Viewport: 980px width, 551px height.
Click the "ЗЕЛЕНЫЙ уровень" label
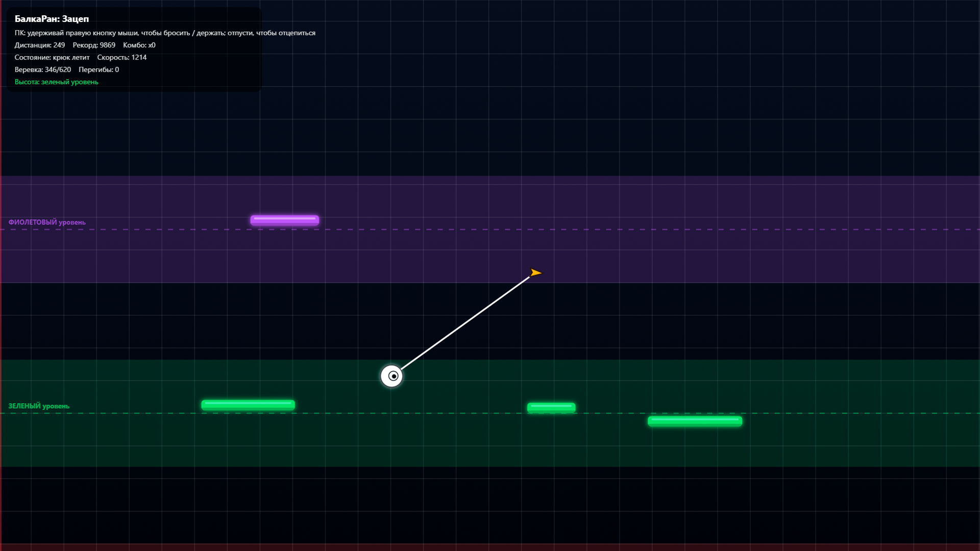(x=39, y=406)
